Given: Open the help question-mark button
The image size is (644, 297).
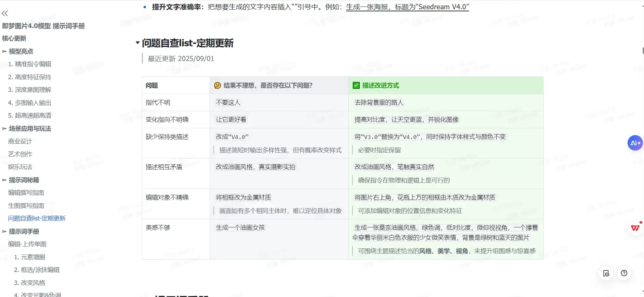Looking at the screenshot, I should [624, 273].
